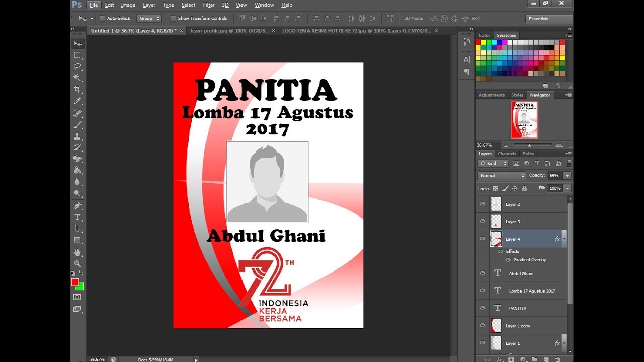644x362 pixels.
Task: Open the Move tool preset picker
Action: [x=85, y=18]
